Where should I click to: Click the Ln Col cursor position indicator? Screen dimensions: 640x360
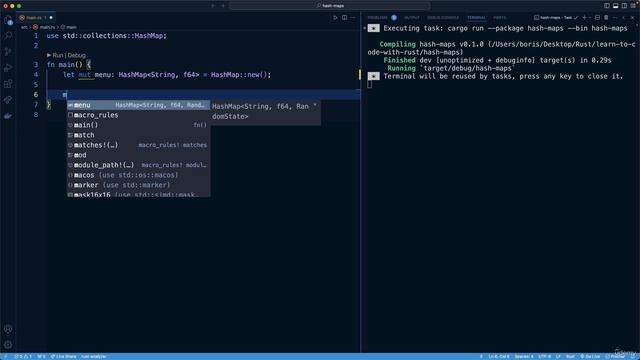499,356
